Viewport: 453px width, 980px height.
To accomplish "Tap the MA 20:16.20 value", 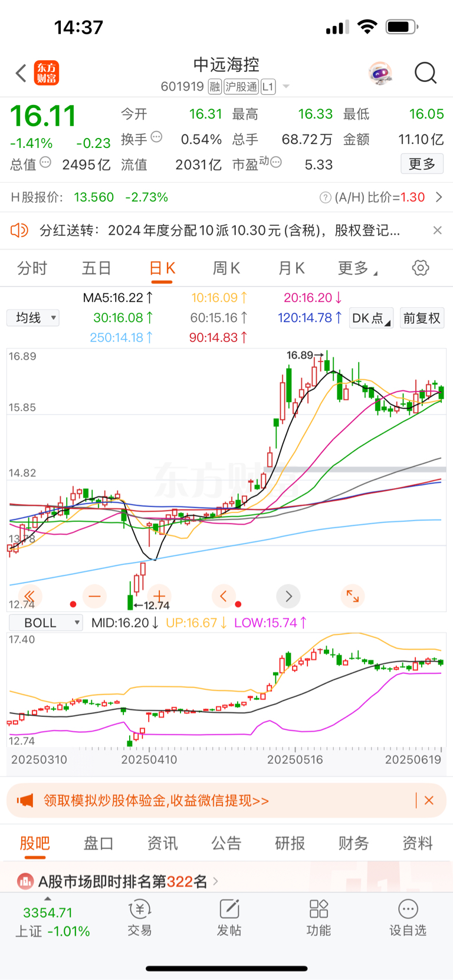I will 313,298.
